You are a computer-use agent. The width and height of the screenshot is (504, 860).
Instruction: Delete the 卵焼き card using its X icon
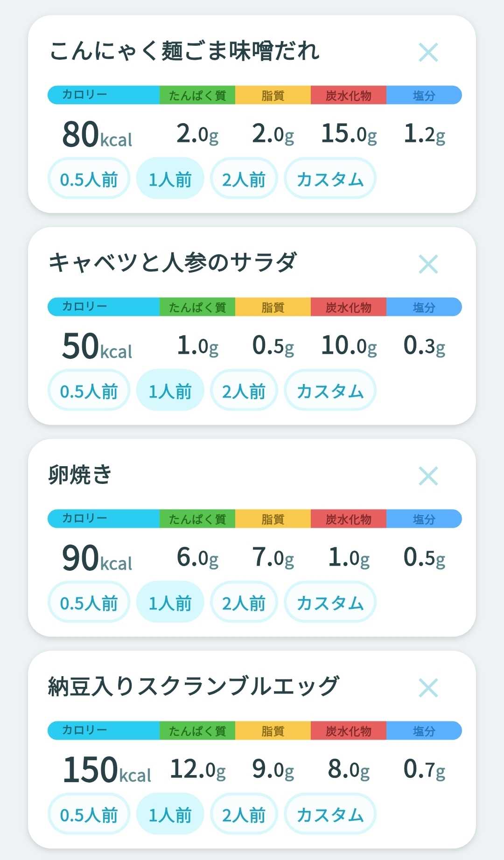[428, 476]
